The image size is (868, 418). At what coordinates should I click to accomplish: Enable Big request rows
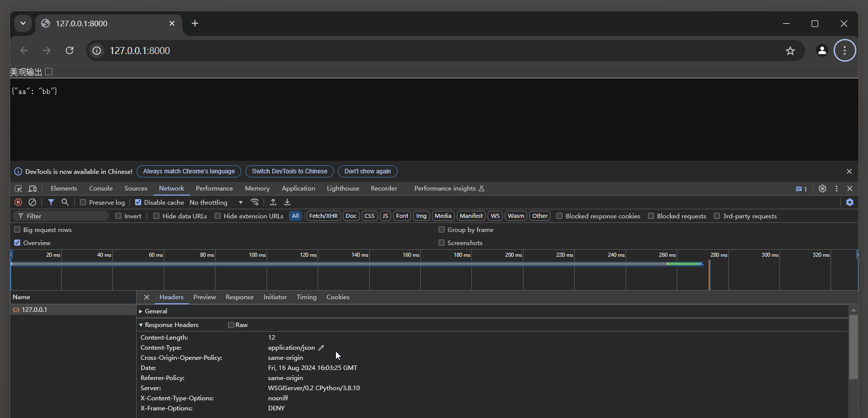coord(17,229)
